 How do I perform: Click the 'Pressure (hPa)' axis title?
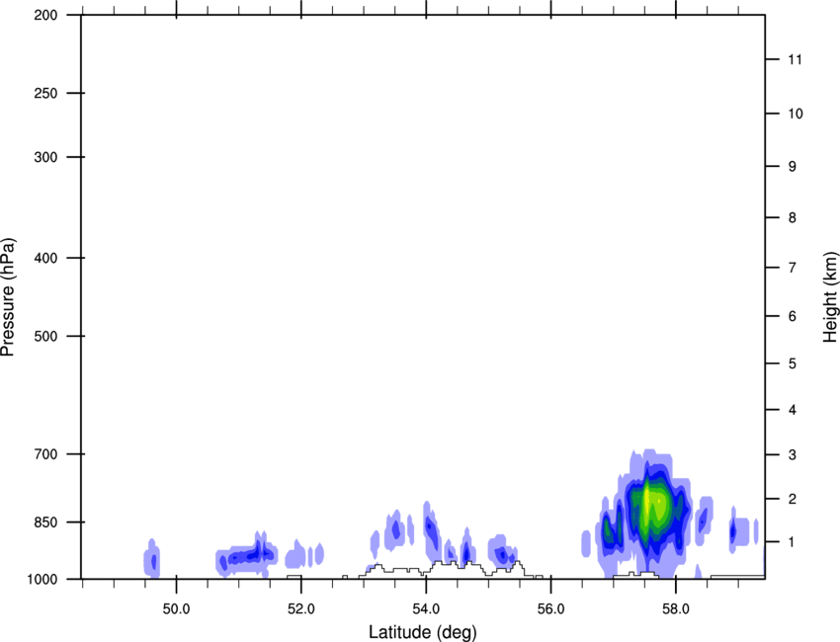8,297
